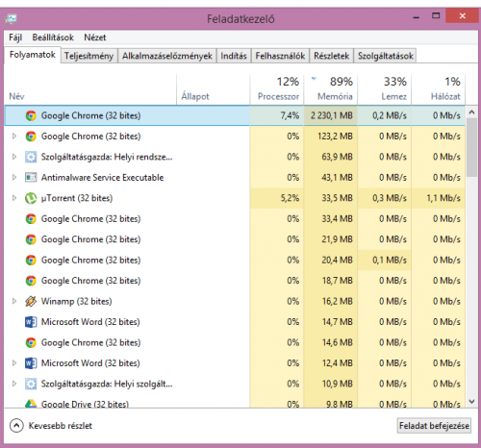Click gear icon of Szolgáltatásgazda: Helyi rendsze...
Viewport: 481px width, 448px height.
[31, 157]
